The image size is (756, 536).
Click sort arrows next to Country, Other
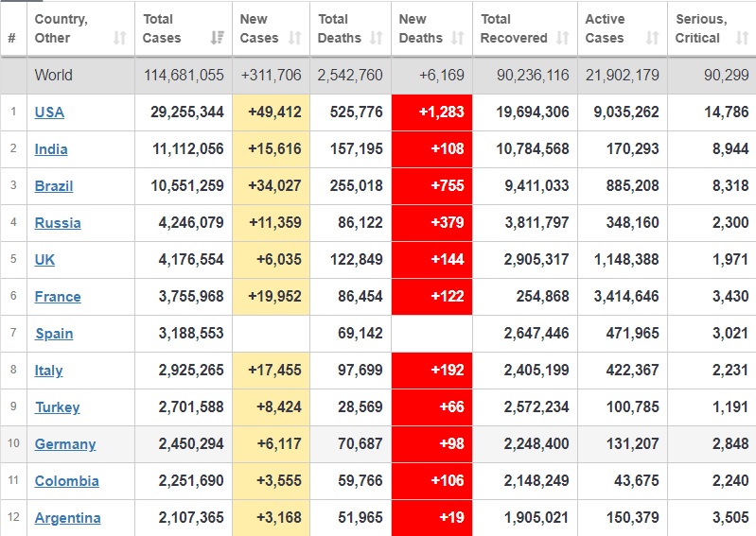tap(119, 39)
